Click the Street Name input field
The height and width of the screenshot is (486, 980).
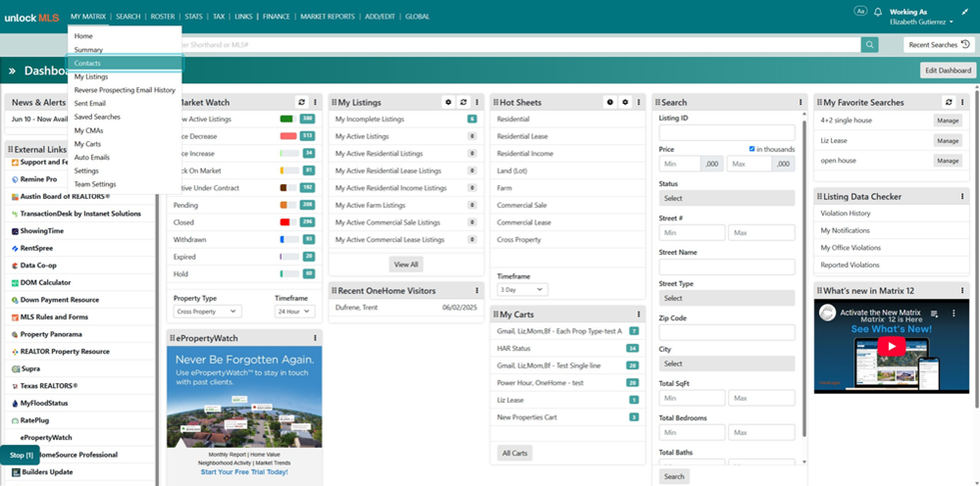click(x=727, y=266)
